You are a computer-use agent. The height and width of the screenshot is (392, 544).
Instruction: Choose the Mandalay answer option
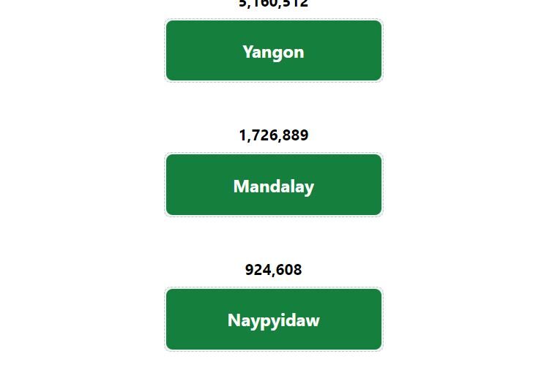coord(274,185)
